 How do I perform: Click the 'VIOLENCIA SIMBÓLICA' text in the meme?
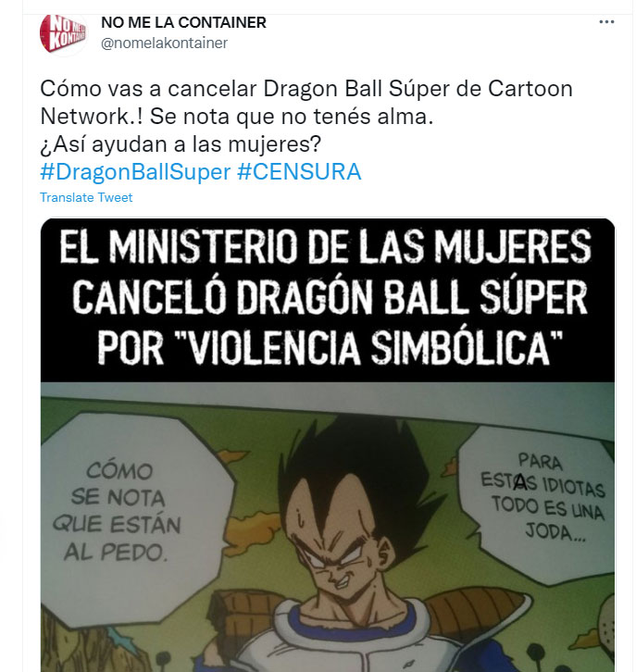tap(369, 348)
